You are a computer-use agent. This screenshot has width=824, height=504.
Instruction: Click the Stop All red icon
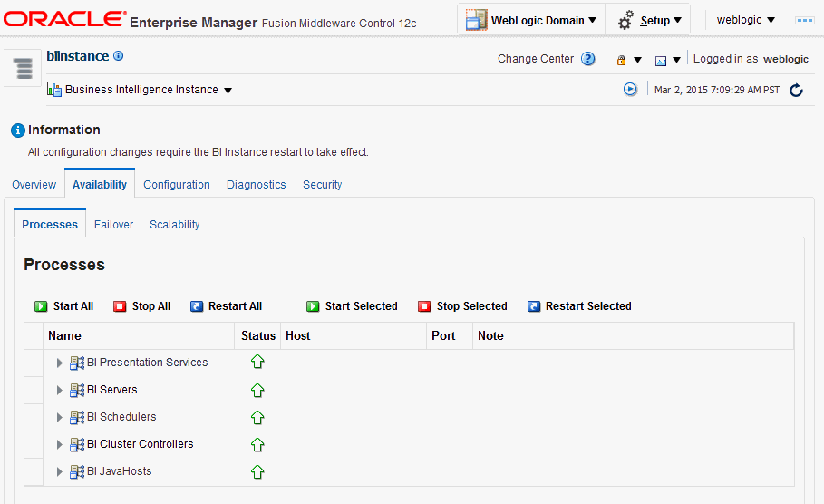click(120, 306)
